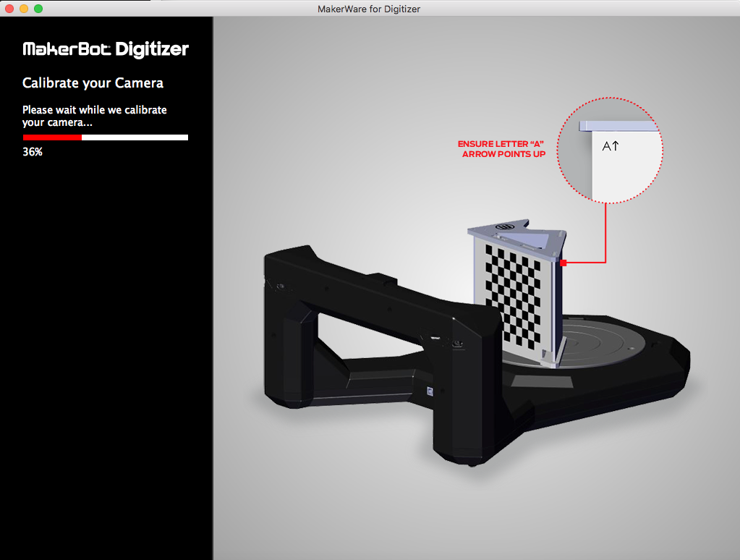Click the "Calibrate your Camera" heading

point(93,83)
